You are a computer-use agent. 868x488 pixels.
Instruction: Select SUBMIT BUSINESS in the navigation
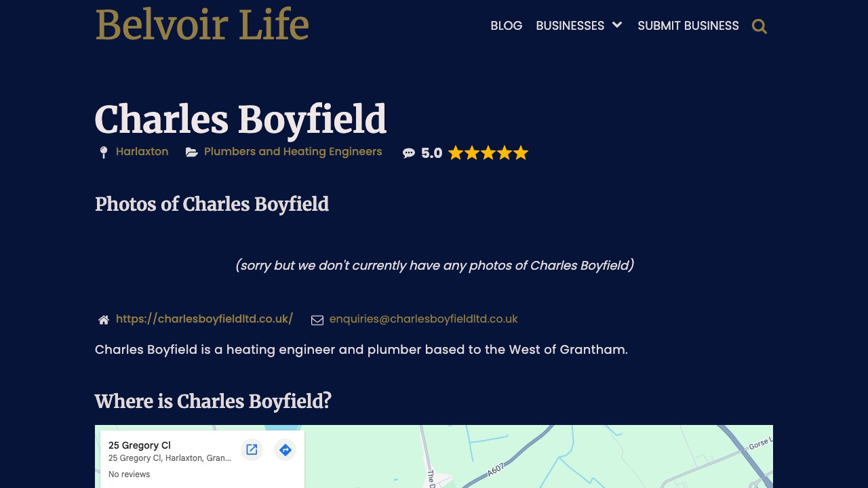click(x=688, y=25)
